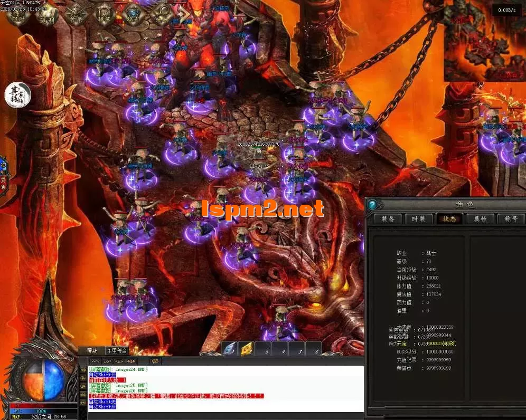Viewport: 526px width, 420px height.
Task: Select empty hotbar slot 5
Action: (x=297, y=349)
